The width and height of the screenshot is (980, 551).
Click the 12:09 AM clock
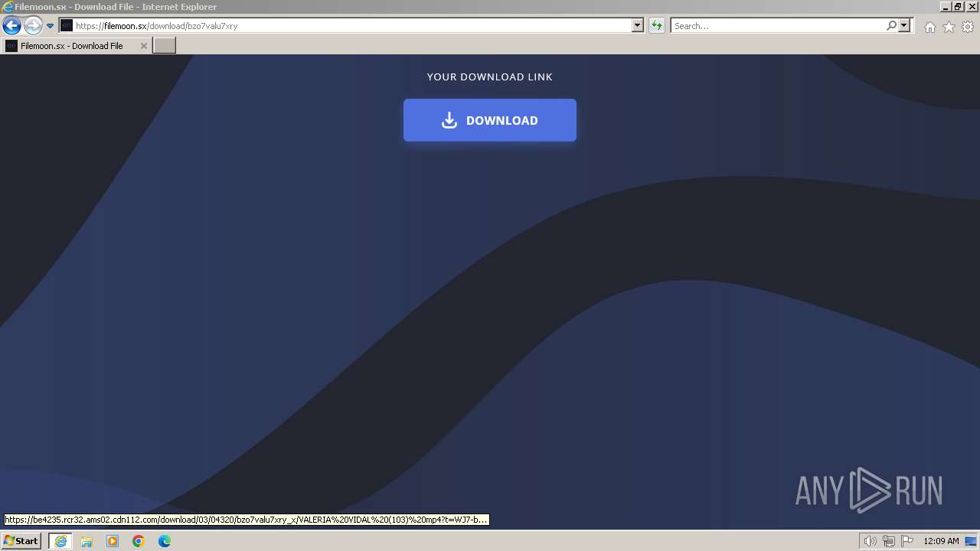941,541
